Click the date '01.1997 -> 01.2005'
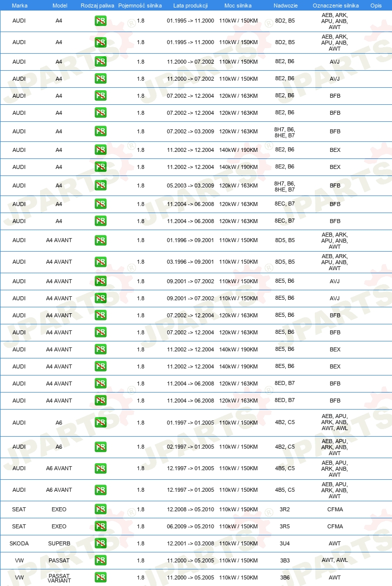The image size is (392, 586). pos(190,423)
